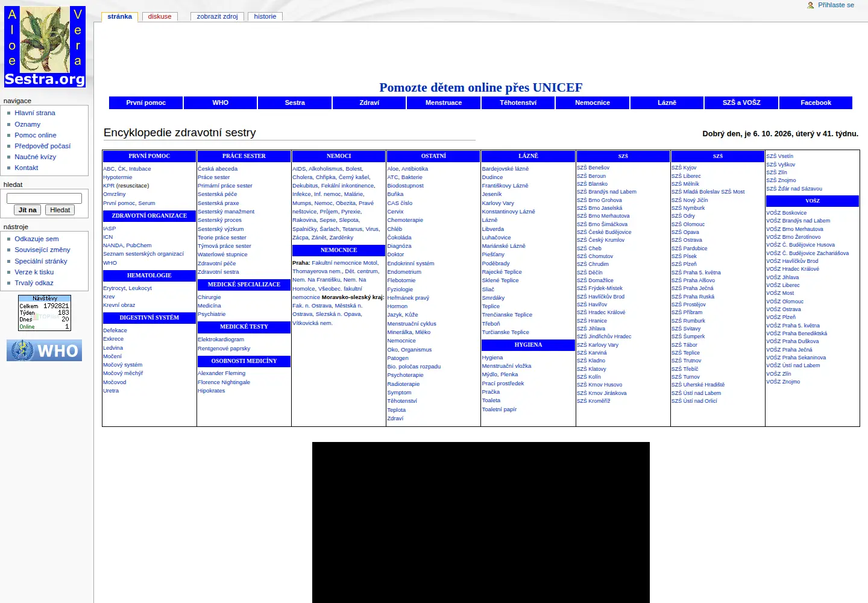The height and width of the screenshot is (603, 868).
Task: Click the WHO banner image in sidebar
Action: [44, 350]
